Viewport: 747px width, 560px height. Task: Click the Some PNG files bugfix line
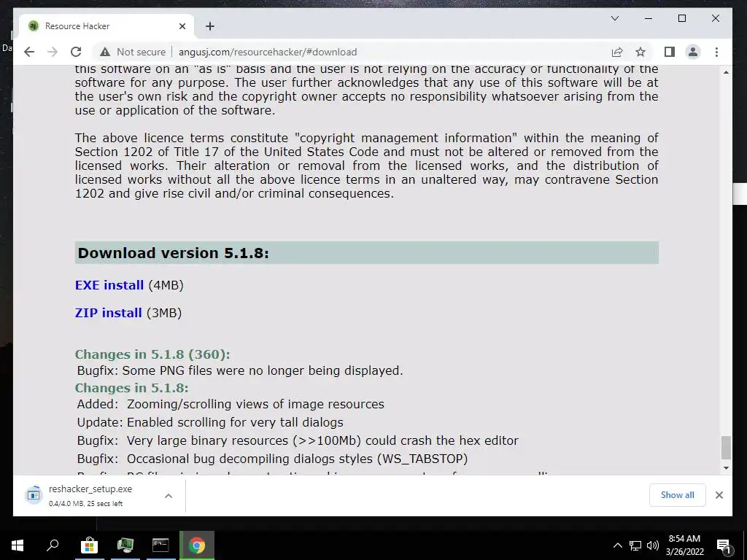coord(239,370)
